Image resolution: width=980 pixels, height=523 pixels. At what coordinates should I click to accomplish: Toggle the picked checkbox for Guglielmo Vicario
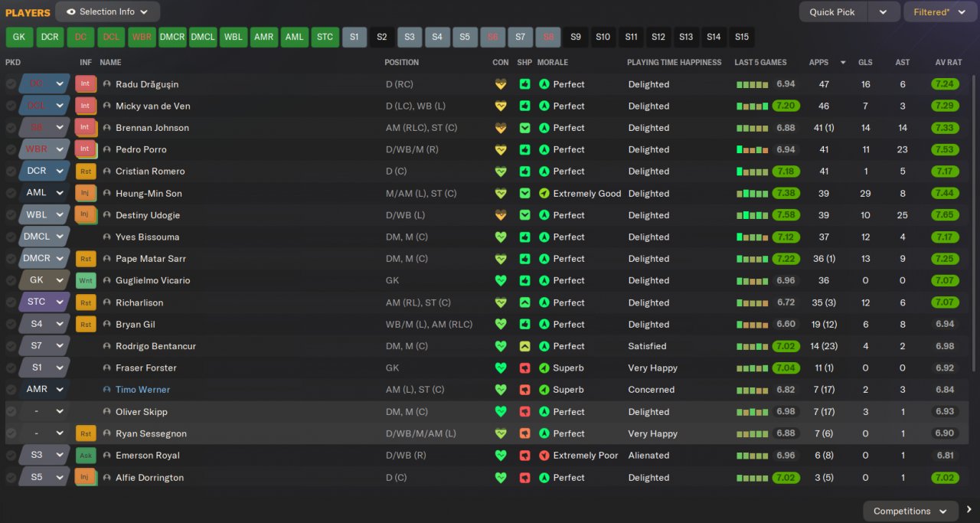(11, 280)
